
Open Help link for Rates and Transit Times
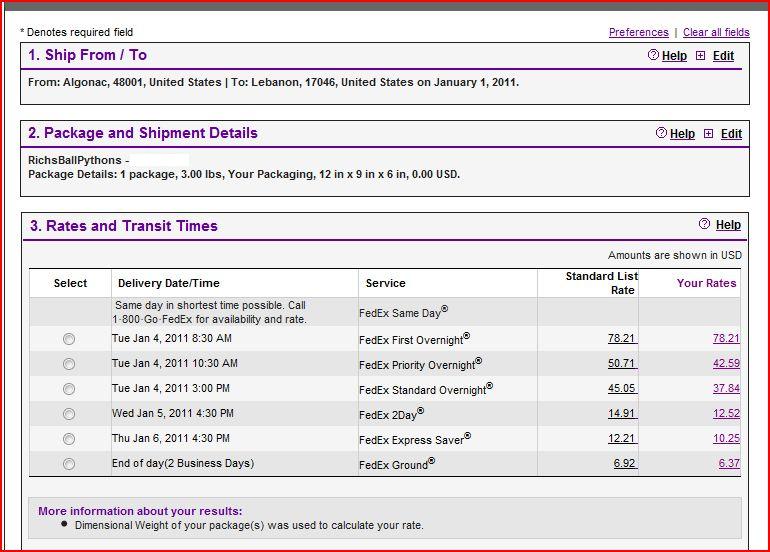[x=728, y=225]
